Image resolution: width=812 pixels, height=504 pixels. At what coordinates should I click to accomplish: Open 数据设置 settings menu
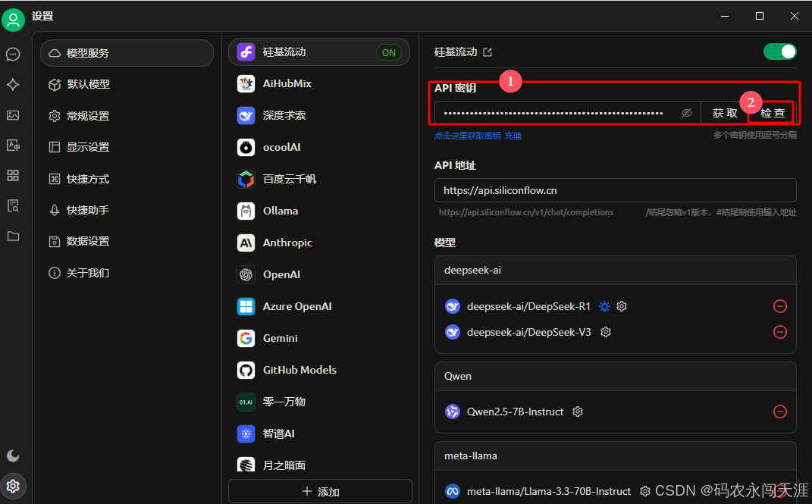click(x=127, y=241)
